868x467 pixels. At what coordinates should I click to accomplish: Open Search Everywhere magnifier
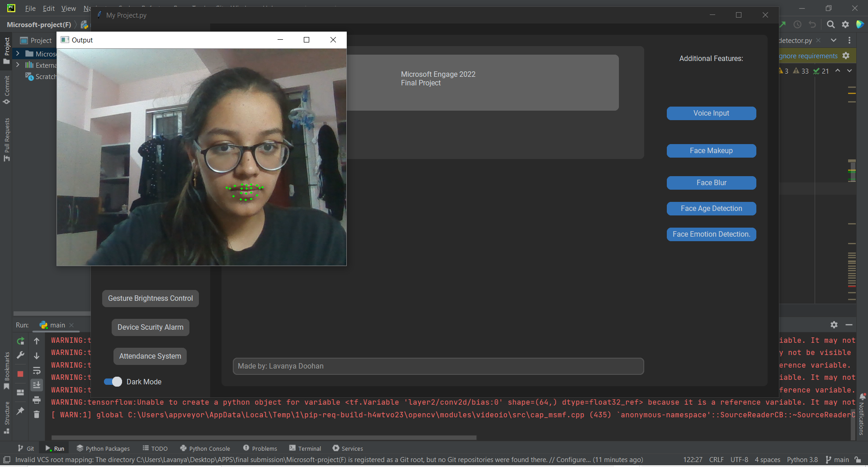pyautogui.click(x=831, y=24)
